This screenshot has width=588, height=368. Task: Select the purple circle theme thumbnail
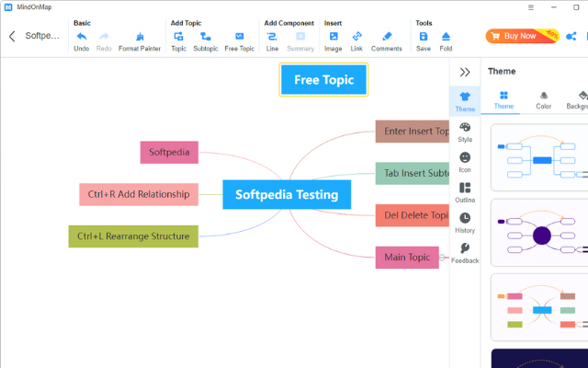(539, 233)
